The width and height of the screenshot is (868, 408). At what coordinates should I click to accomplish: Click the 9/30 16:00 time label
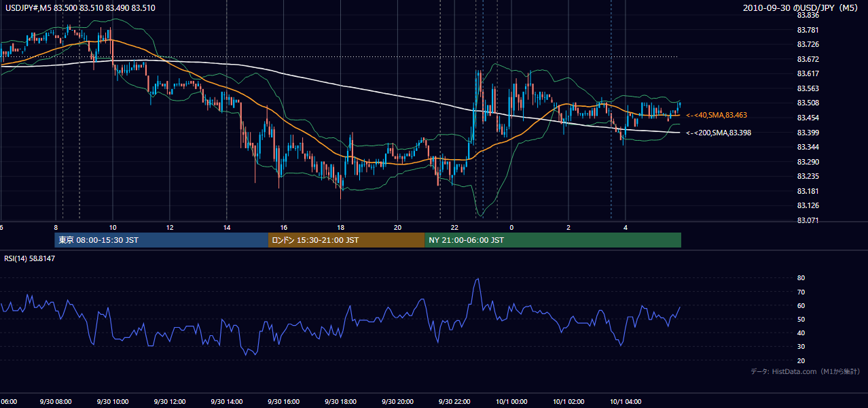[x=284, y=402]
